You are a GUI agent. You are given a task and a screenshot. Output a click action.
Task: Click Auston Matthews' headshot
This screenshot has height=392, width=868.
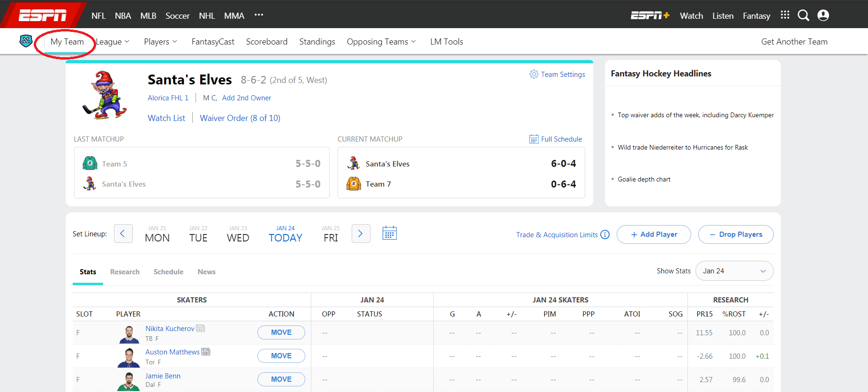129,358
